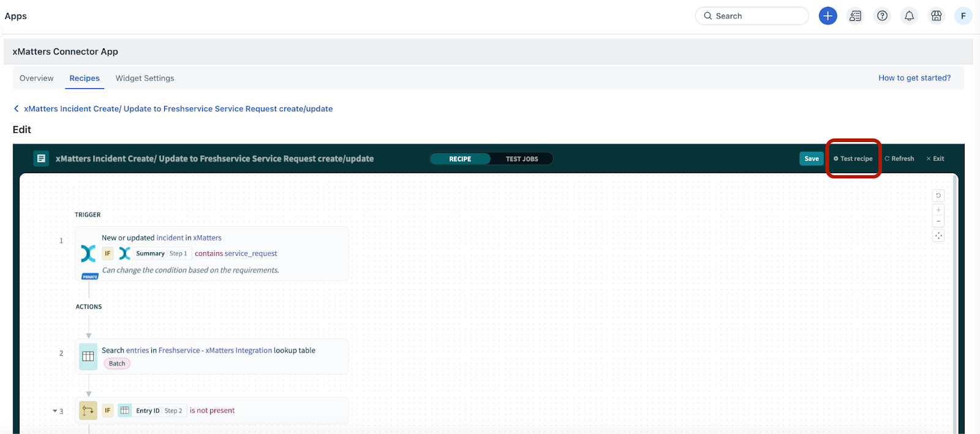Click 'contains service_request' condition text

pos(236,253)
